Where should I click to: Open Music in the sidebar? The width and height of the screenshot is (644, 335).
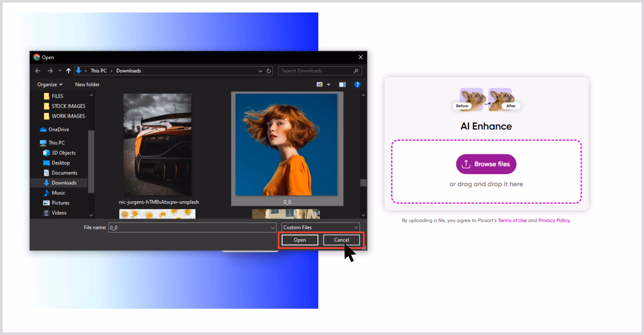[x=54, y=193]
